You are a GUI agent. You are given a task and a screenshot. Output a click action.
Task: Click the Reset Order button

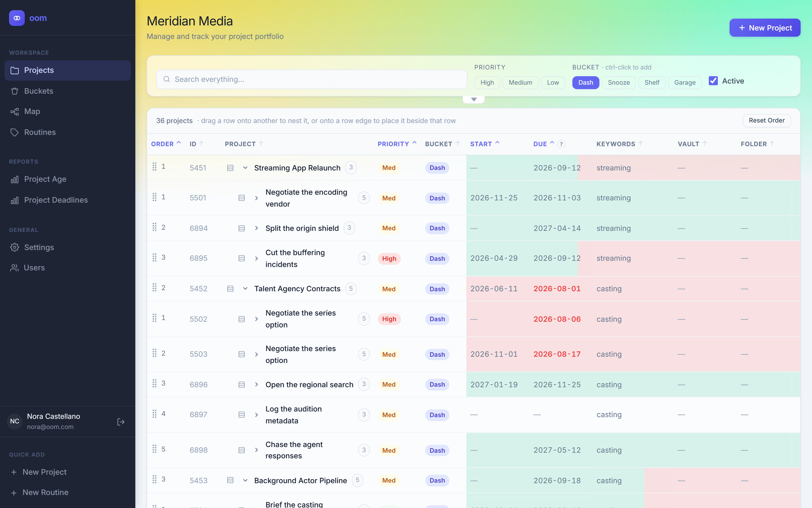(767, 120)
